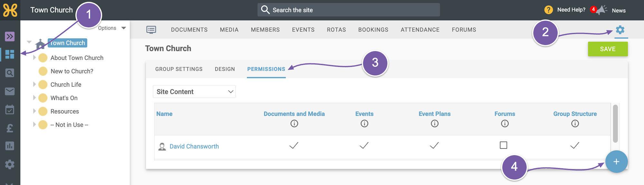Click the red news notification badge
The height and width of the screenshot is (185, 644).
click(x=593, y=9)
